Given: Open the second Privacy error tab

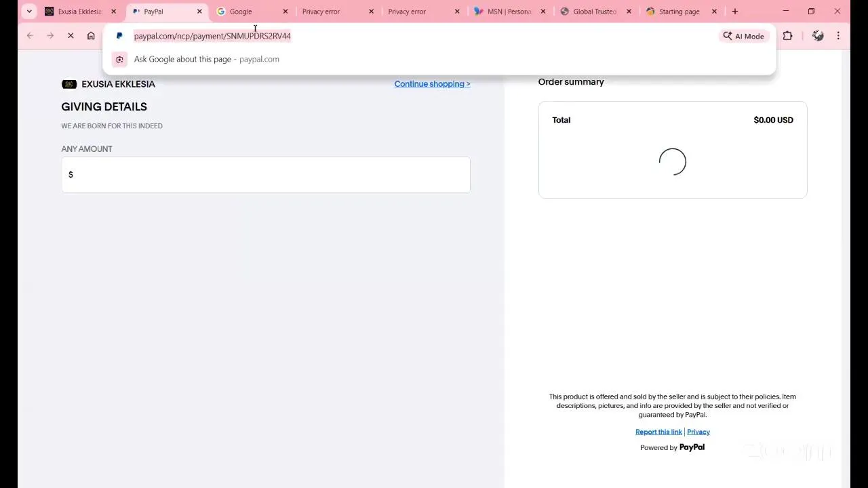Looking at the screenshot, I should pyautogui.click(x=424, y=12).
